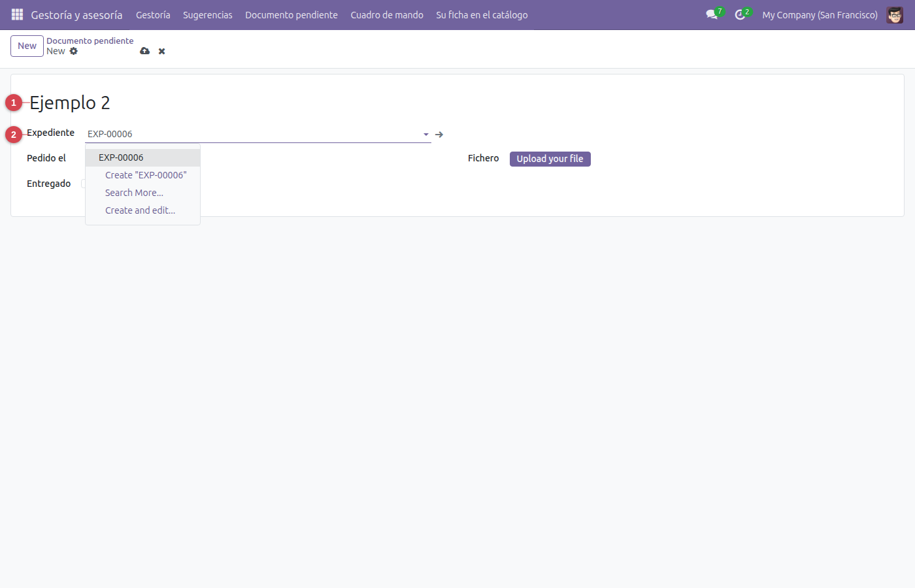Open the Gestoría menu
The height and width of the screenshot is (588, 915).
[153, 14]
